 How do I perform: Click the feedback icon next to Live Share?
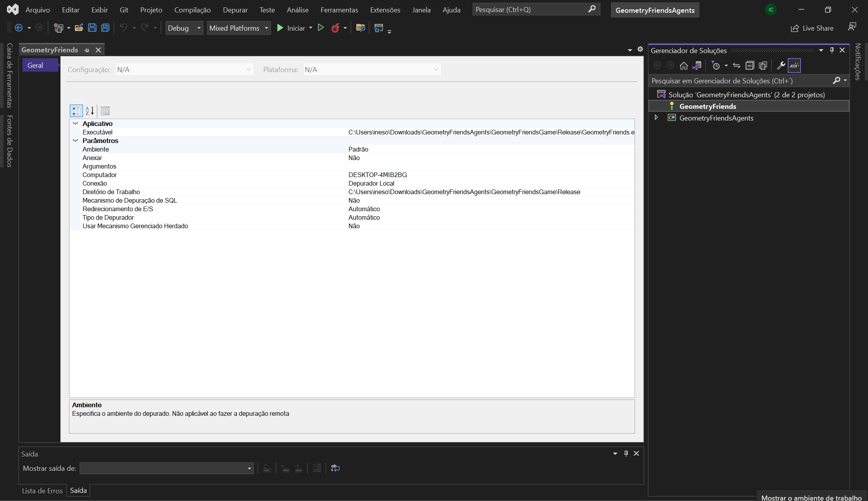pyautogui.click(x=852, y=27)
